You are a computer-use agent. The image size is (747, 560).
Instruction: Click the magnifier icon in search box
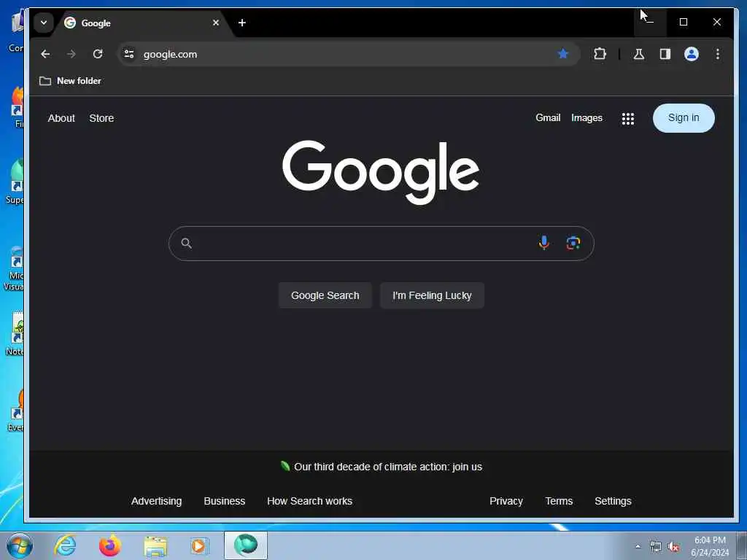pos(186,244)
